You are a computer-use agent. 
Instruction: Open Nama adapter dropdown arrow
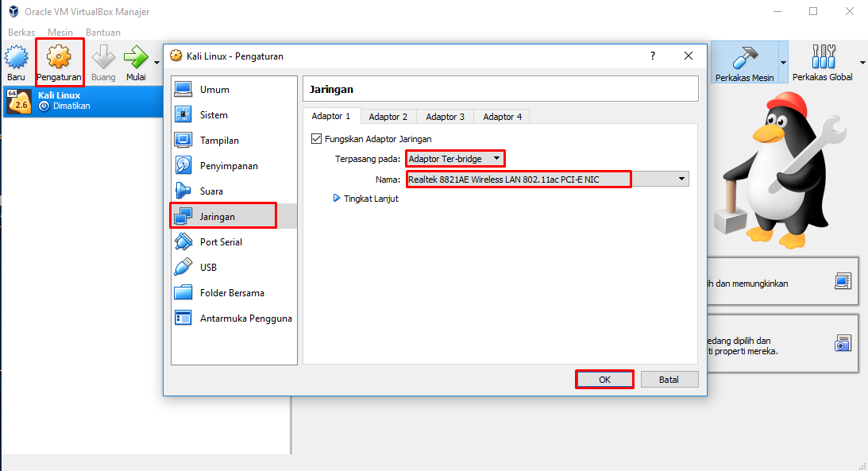[681, 179]
